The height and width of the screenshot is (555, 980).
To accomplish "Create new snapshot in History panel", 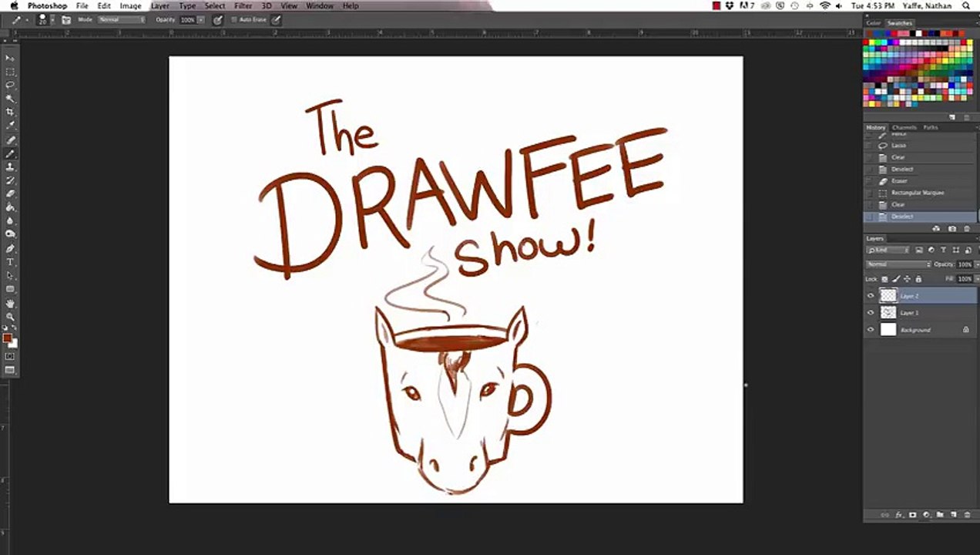I will [952, 229].
